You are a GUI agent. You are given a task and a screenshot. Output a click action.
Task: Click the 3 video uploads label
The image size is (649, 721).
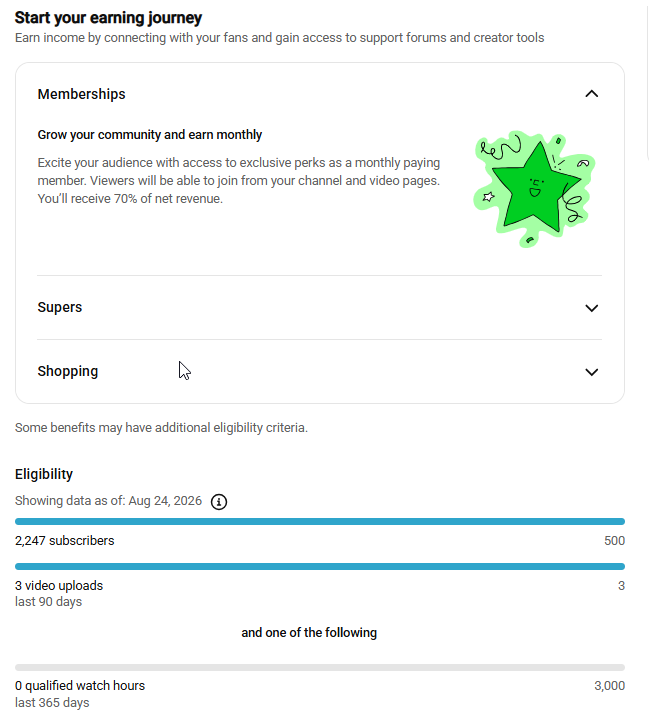coord(59,586)
